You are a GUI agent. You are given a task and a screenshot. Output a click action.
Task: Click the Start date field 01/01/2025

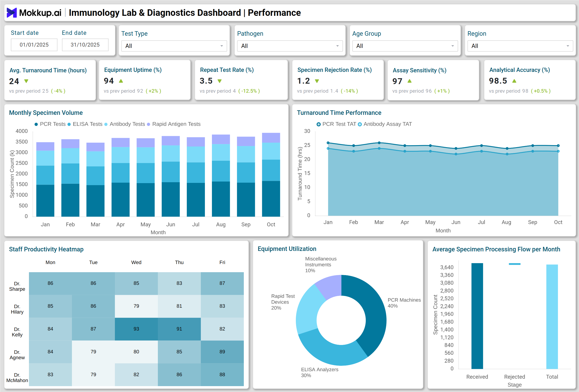(34, 45)
